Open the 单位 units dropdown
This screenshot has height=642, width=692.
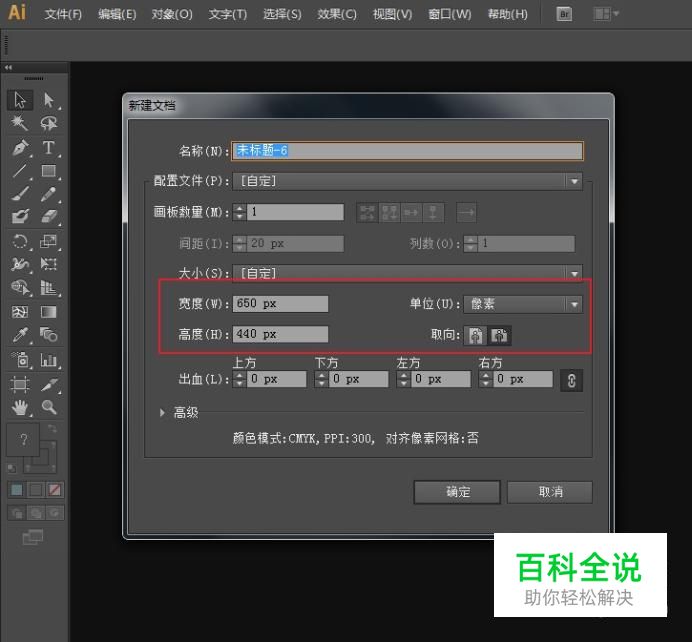[x=523, y=304]
